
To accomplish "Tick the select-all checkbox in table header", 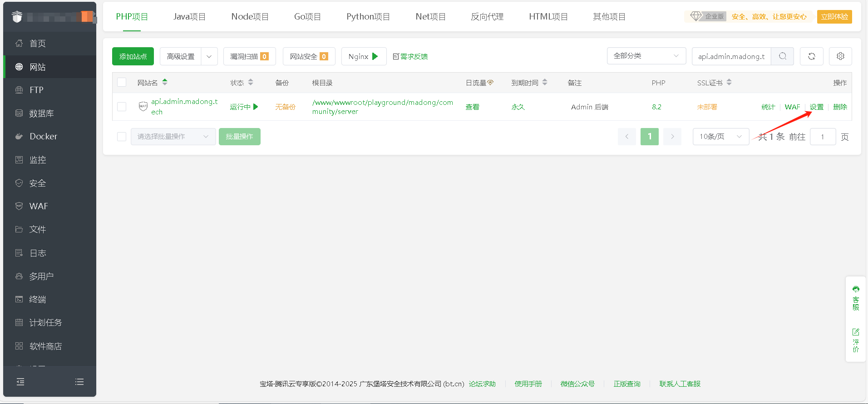I will click(x=122, y=82).
